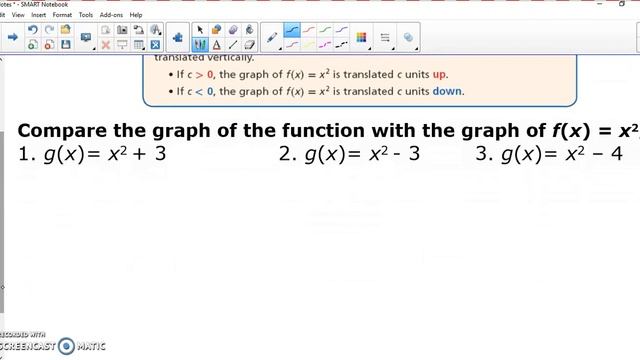
Task: Select the eraser block tool icon
Action: point(249,44)
